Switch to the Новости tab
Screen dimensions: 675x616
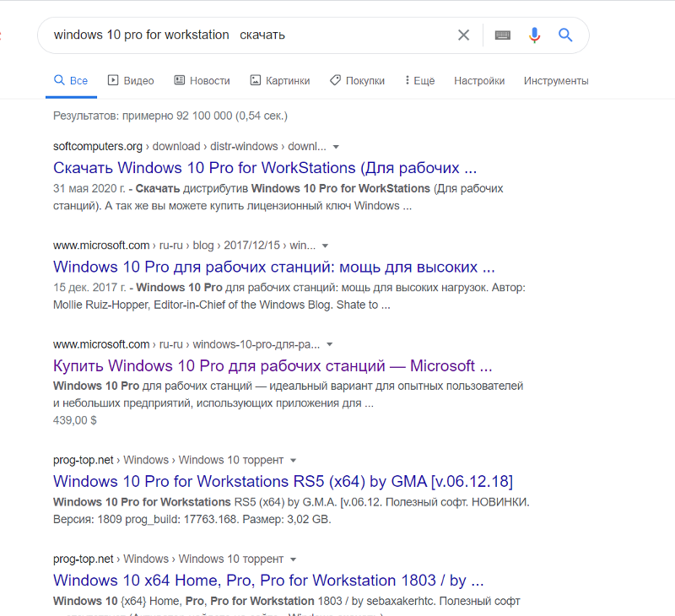point(202,80)
